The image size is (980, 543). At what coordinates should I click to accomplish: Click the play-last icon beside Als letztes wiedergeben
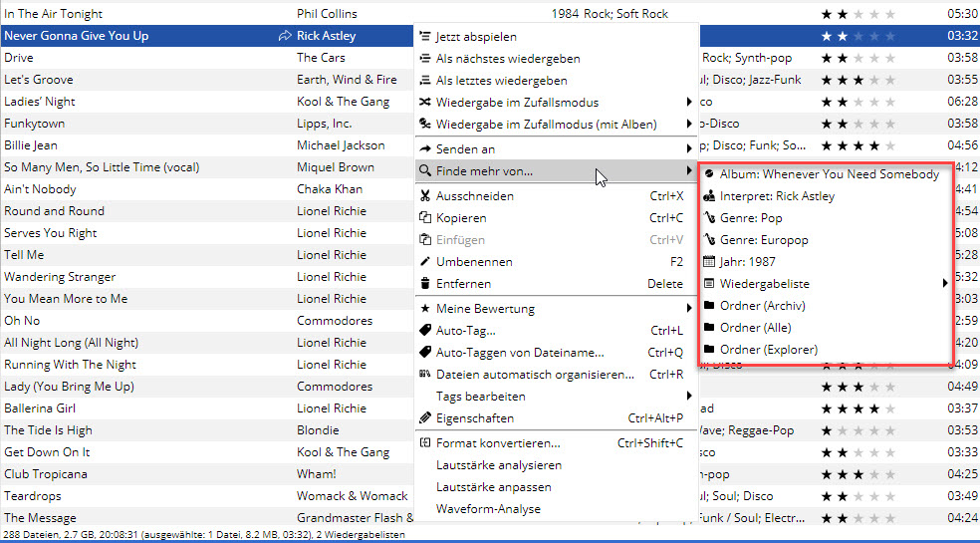(x=425, y=81)
